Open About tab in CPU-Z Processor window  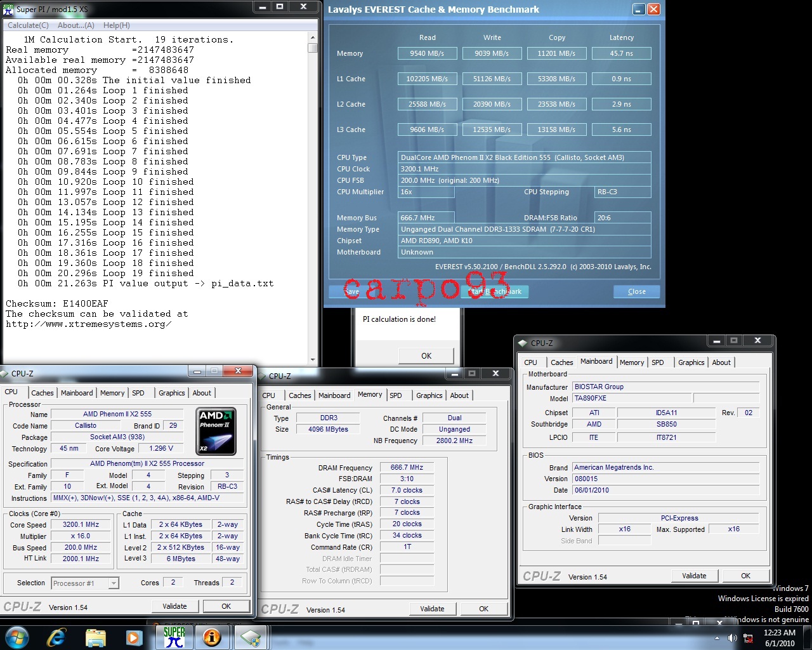(202, 393)
